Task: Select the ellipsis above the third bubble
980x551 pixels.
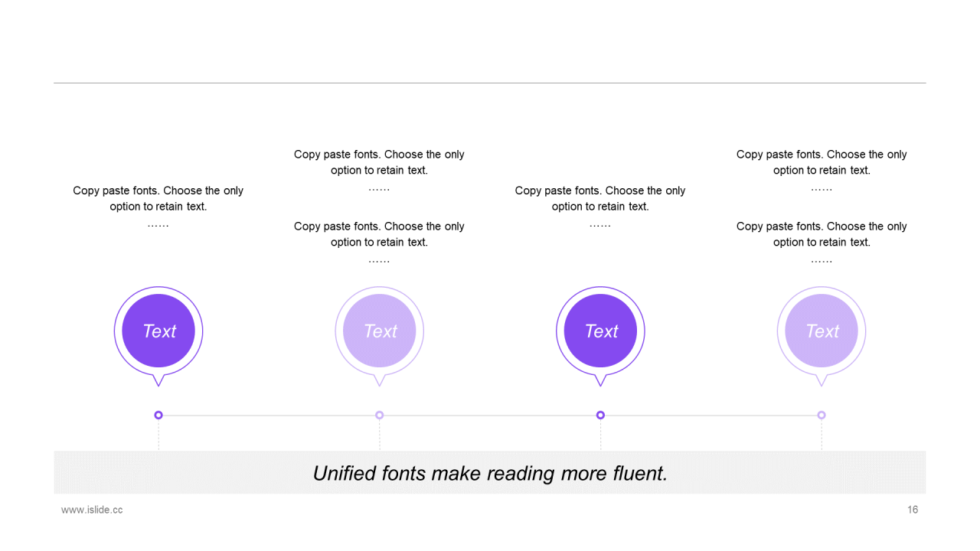Action: (600, 225)
